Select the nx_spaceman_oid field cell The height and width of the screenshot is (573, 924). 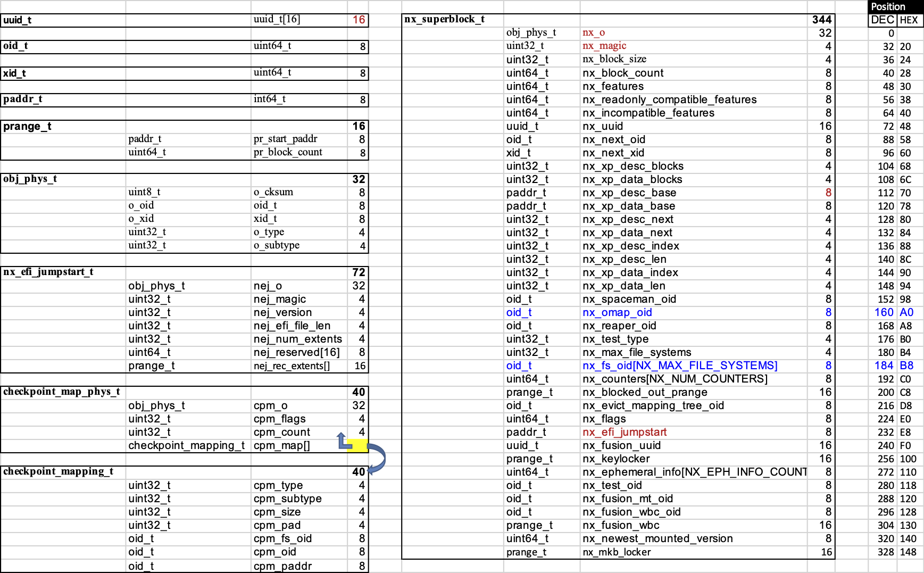(x=694, y=299)
